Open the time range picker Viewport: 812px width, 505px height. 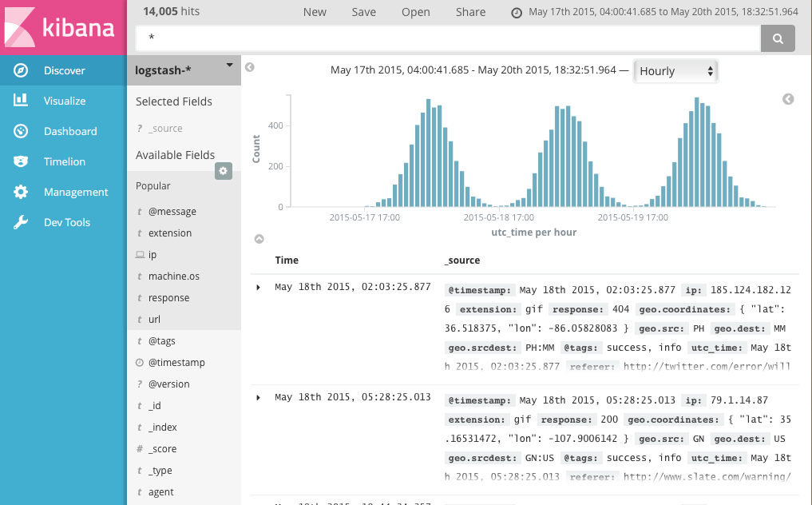[x=655, y=12]
